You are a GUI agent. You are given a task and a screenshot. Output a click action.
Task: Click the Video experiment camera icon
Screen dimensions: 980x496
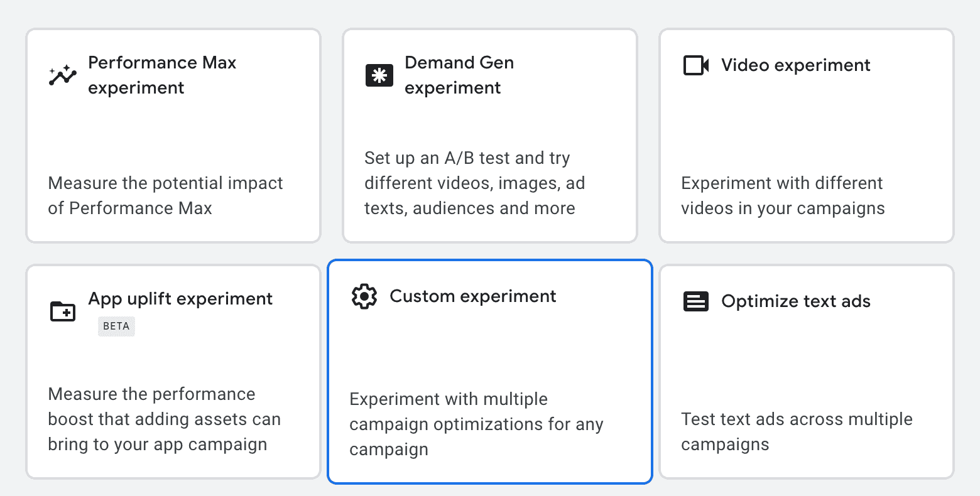point(695,65)
